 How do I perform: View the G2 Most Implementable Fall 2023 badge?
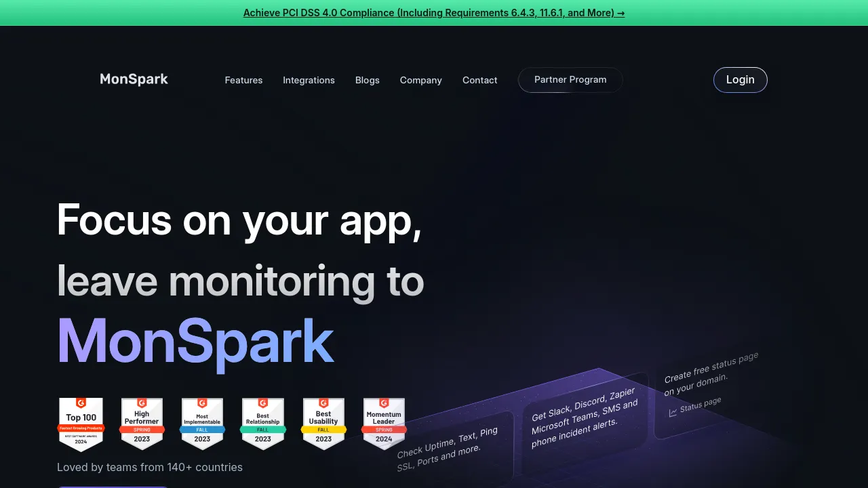point(202,424)
